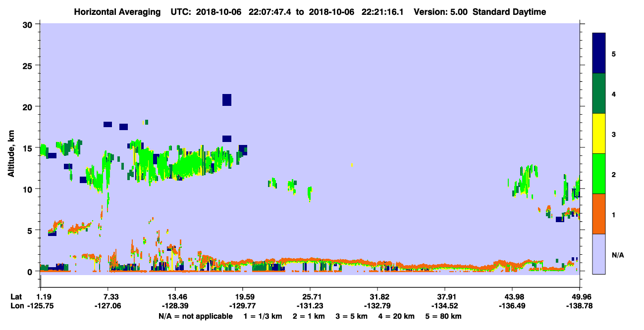Click the tall dark blue block near 21 km
This screenshot has width=644, height=330.
[227, 100]
